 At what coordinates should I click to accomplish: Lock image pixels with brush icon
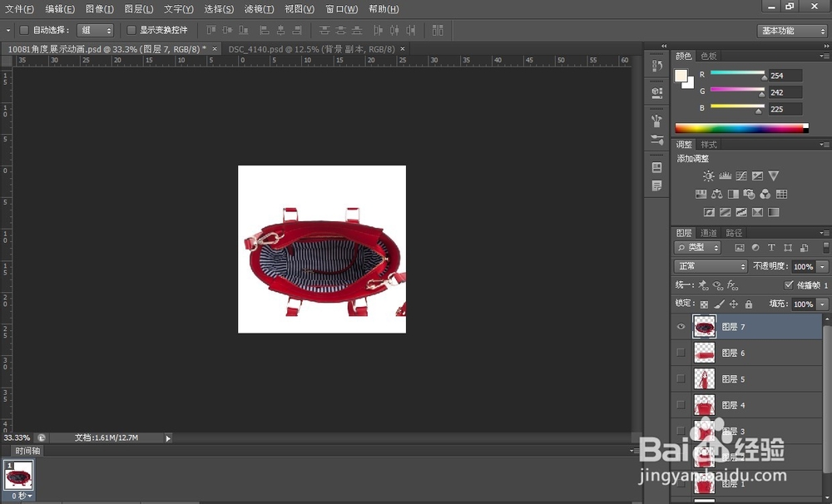[719, 304]
